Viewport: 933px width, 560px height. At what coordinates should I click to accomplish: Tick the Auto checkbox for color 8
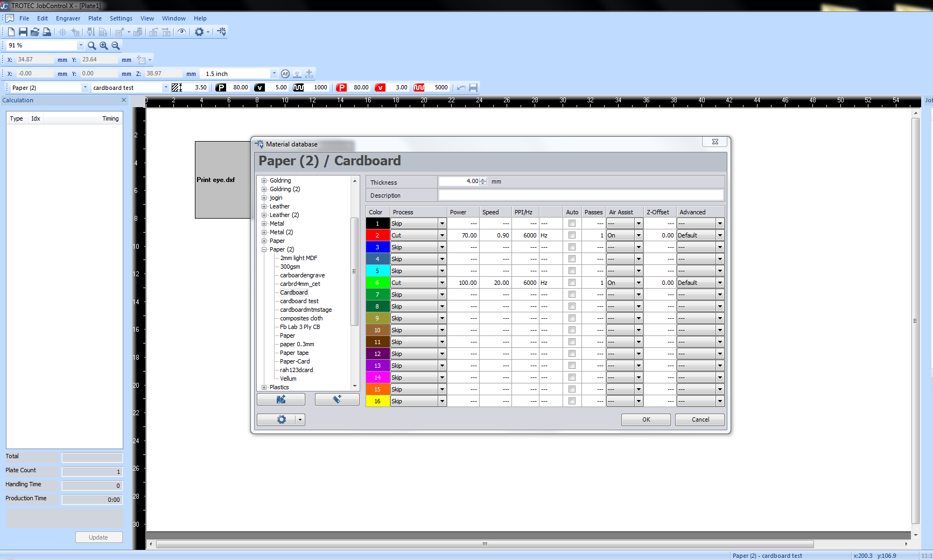(x=572, y=306)
